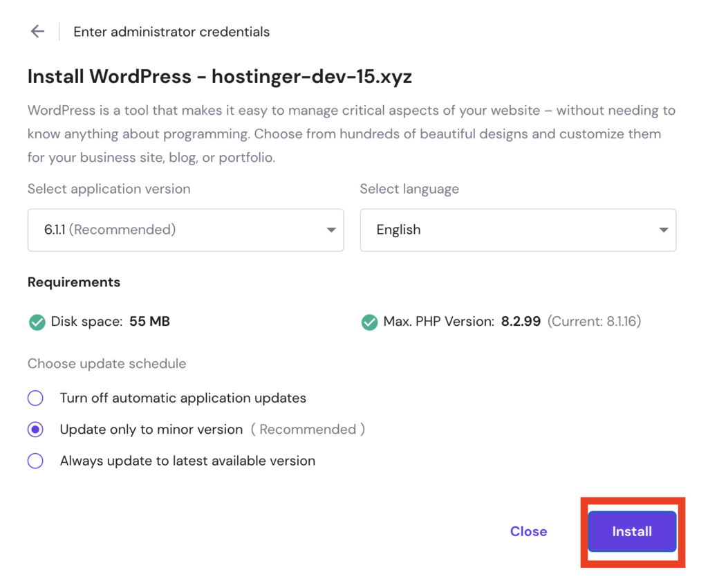This screenshot has height=588, width=708.
Task: Click the Install button
Action: [x=632, y=531]
